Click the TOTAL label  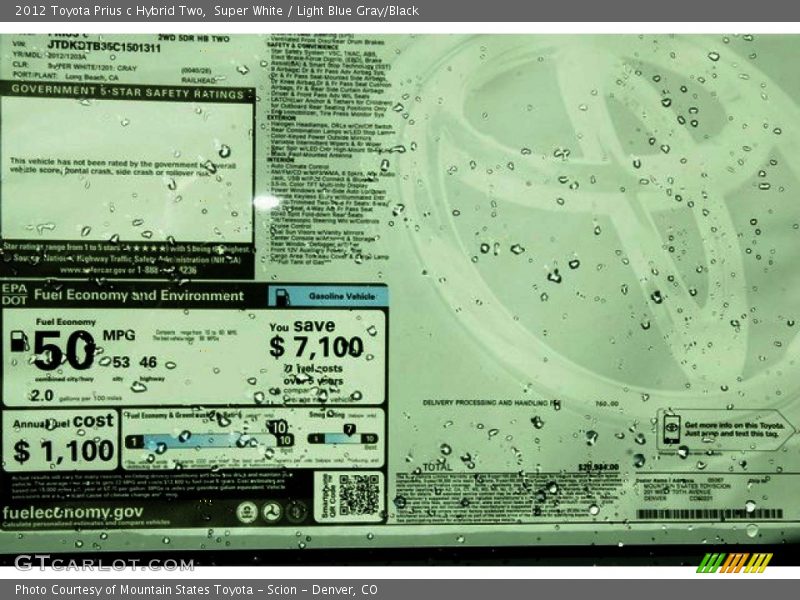pos(437,467)
